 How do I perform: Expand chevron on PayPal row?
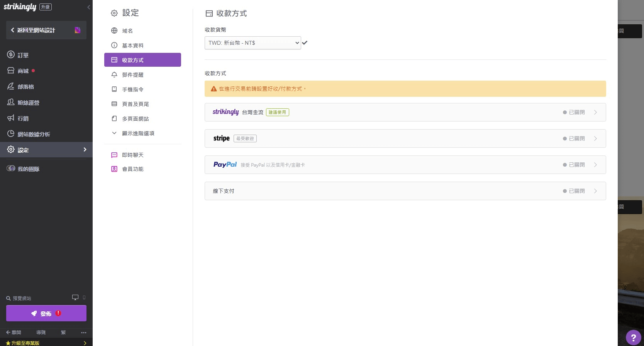(x=596, y=165)
